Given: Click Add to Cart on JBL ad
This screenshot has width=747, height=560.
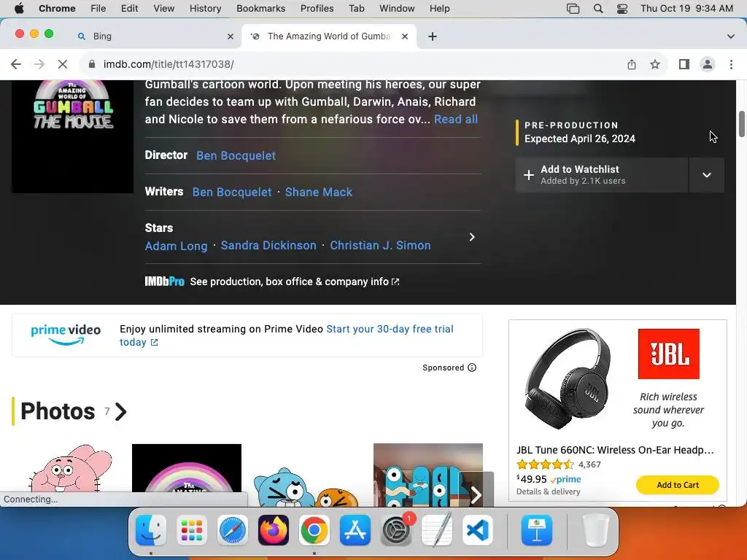Looking at the screenshot, I should coord(678,485).
